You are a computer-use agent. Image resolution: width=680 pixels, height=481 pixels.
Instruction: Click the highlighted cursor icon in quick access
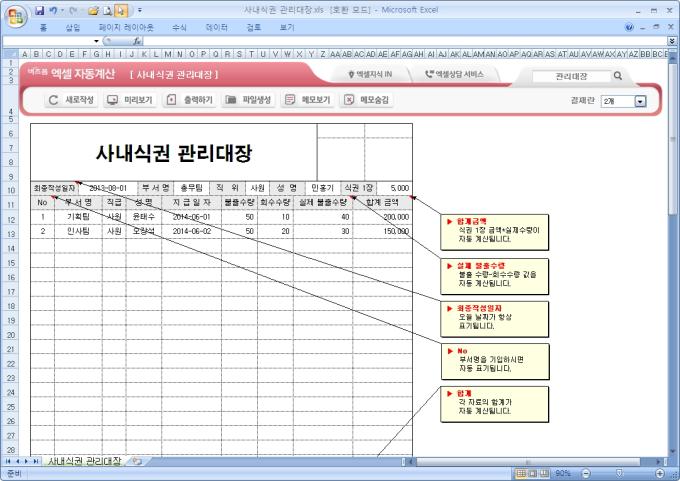point(121,10)
